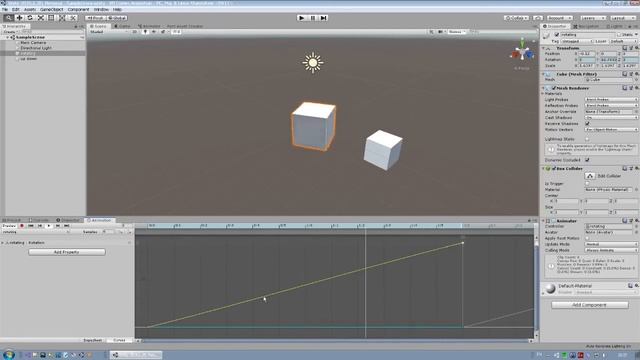Select the Scale tool
This screenshot has width=640, height=360.
tap(41, 18)
